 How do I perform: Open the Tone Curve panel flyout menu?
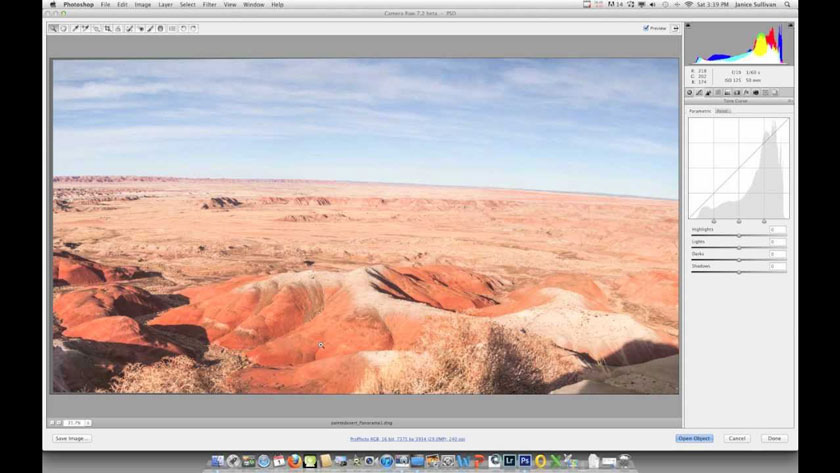790,101
